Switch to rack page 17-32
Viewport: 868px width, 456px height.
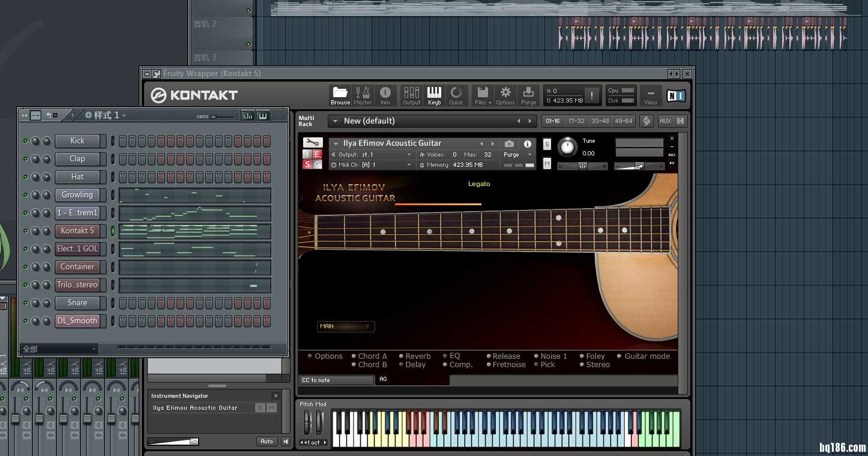pos(576,121)
